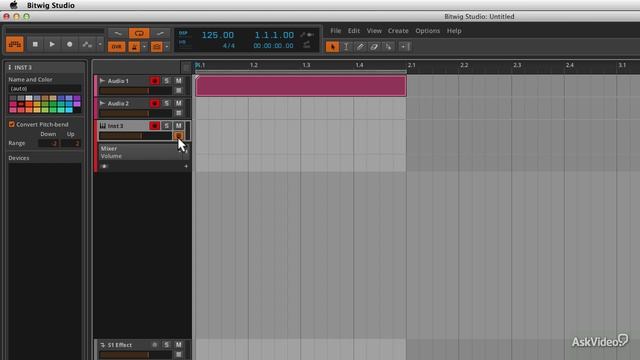Open the File menu
The height and width of the screenshot is (360, 640).
coord(336,31)
